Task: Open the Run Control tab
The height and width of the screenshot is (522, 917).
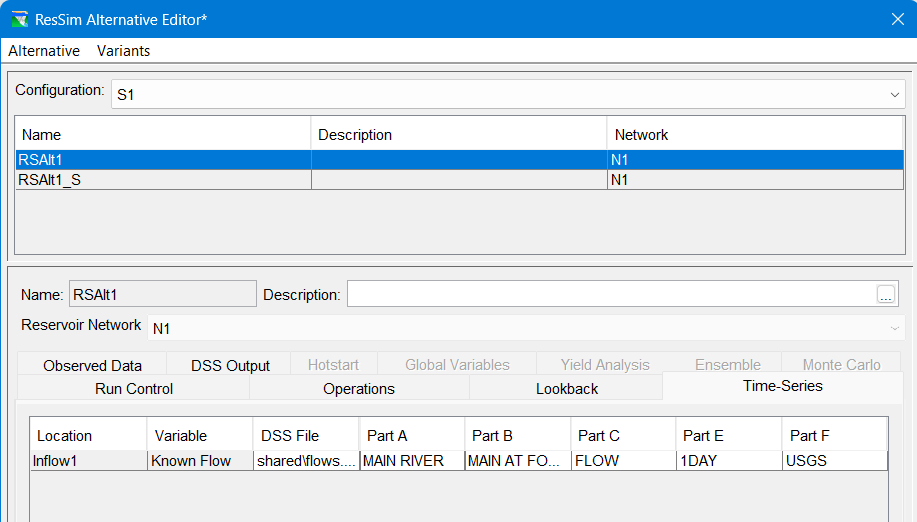Action: coord(134,389)
